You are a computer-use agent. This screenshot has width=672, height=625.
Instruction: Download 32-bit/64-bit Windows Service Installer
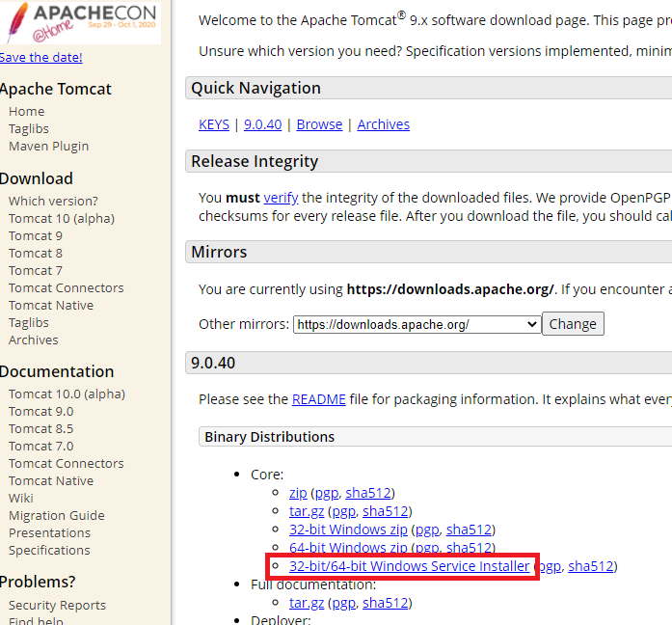click(x=410, y=566)
